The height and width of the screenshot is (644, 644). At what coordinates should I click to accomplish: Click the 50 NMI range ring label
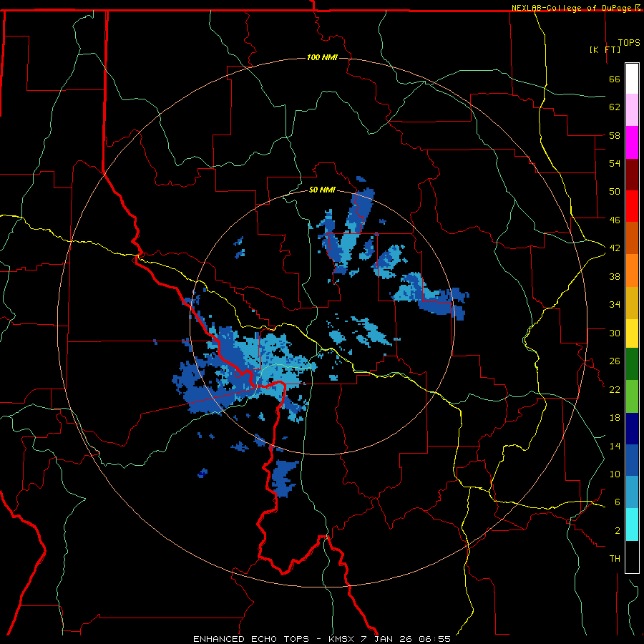pyautogui.click(x=322, y=190)
